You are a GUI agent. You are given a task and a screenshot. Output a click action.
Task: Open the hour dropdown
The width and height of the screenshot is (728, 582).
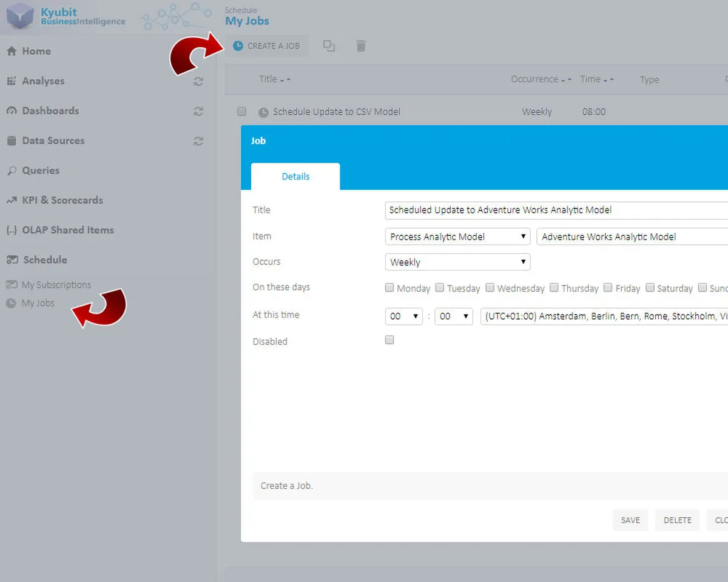(404, 316)
